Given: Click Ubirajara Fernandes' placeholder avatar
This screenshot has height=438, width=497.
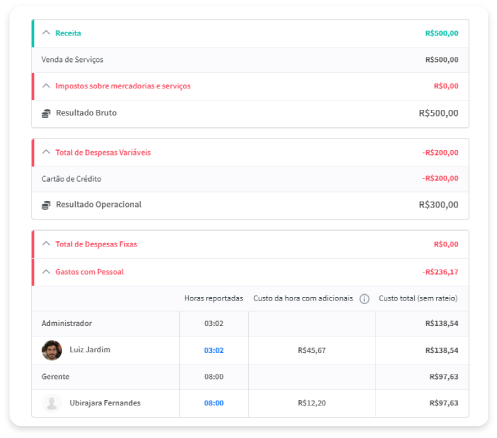Looking at the screenshot, I should [52, 403].
